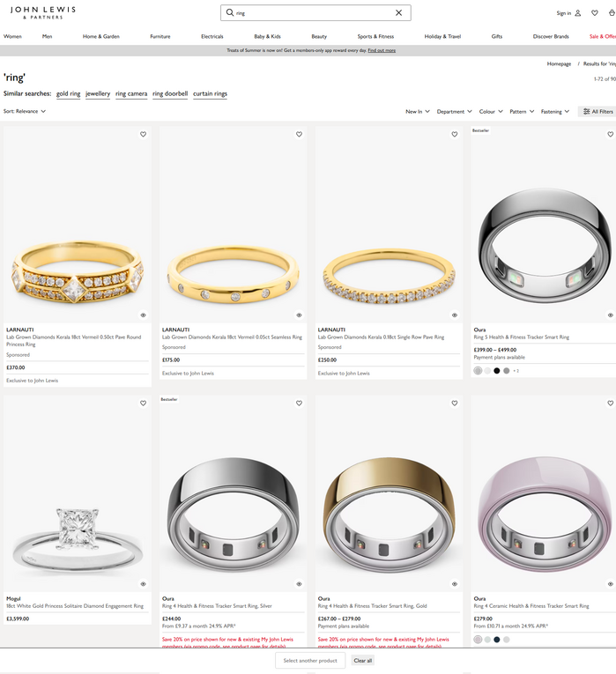Select the first pink swatch for Oura Ring 4 Ceramic
The image size is (616, 674).
pyautogui.click(x=478, y=640)
